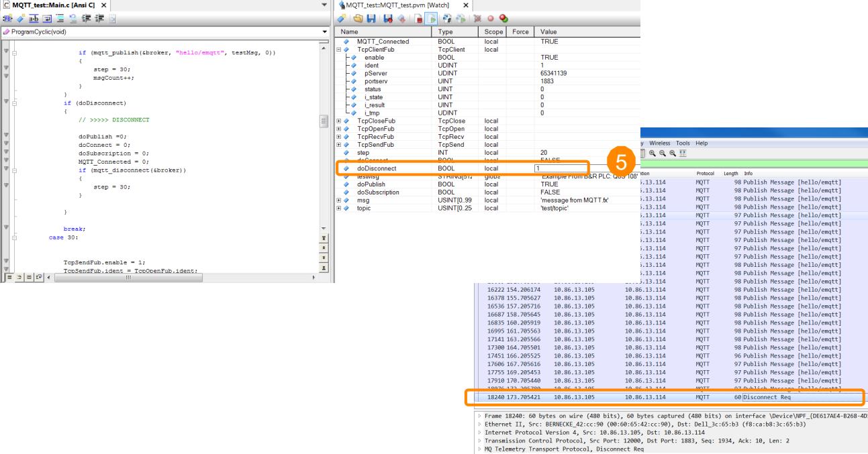The height and width of the screenshot is (454, 868).
Task: Click the save icon in Watch toolbar
Action: (371, 19)
